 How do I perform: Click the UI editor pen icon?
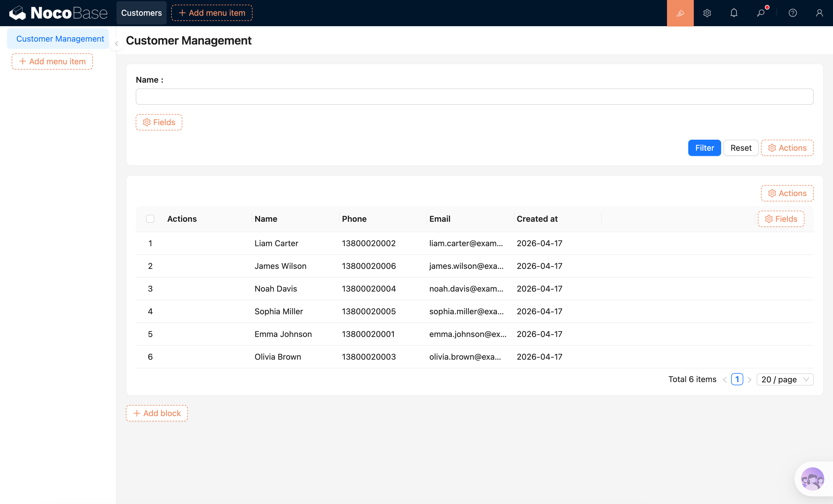[x=680, y=13]
